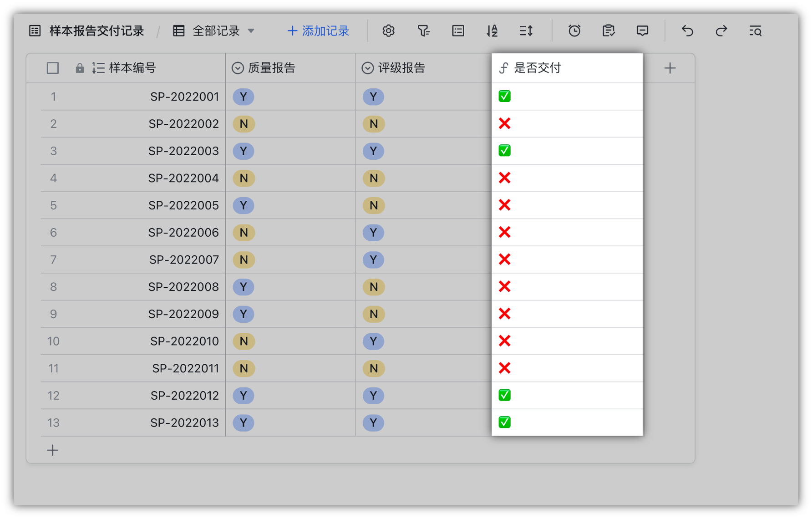This screenshot has height=519, width=812.
Task: Select the SP-2022005 sample ID cell
Action: click(x=183, y=205)
